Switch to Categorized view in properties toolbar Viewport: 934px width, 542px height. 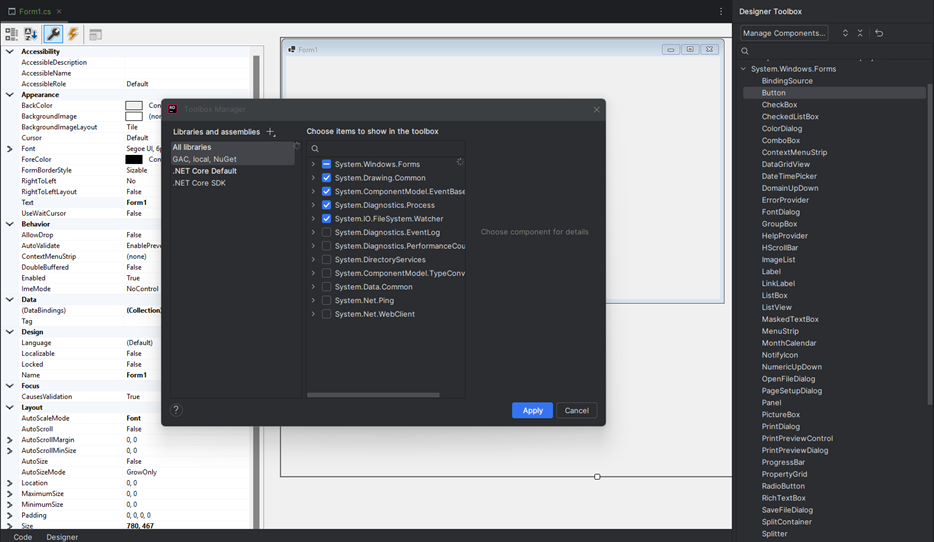(11, 35)
